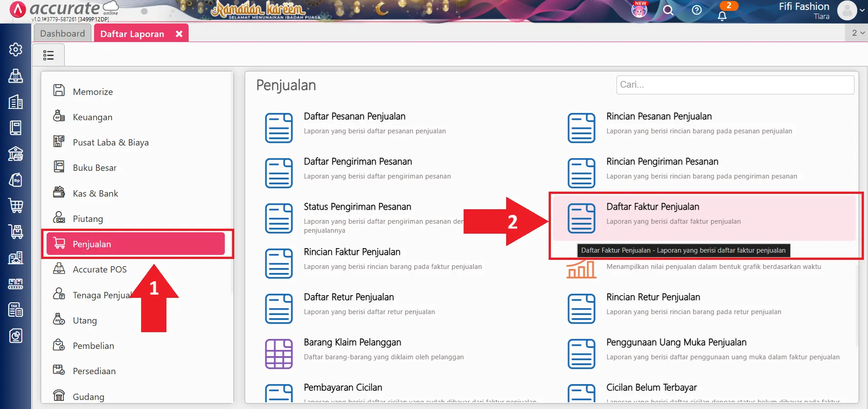Click the shopping cart sidebar icon

[x=15, y=206]
